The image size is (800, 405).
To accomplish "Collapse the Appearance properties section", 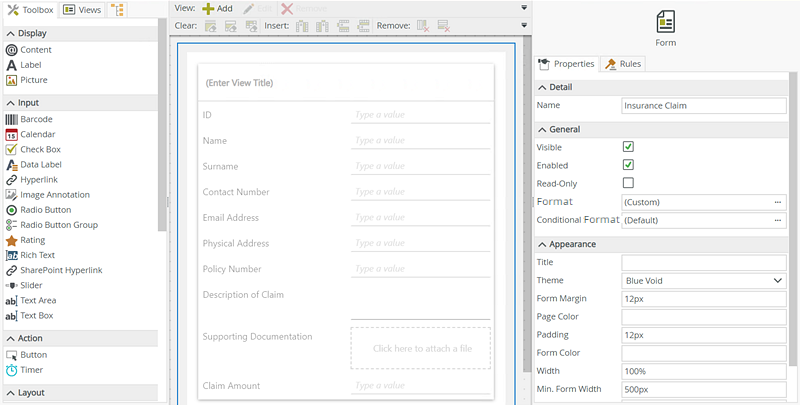I will point(542,244).
